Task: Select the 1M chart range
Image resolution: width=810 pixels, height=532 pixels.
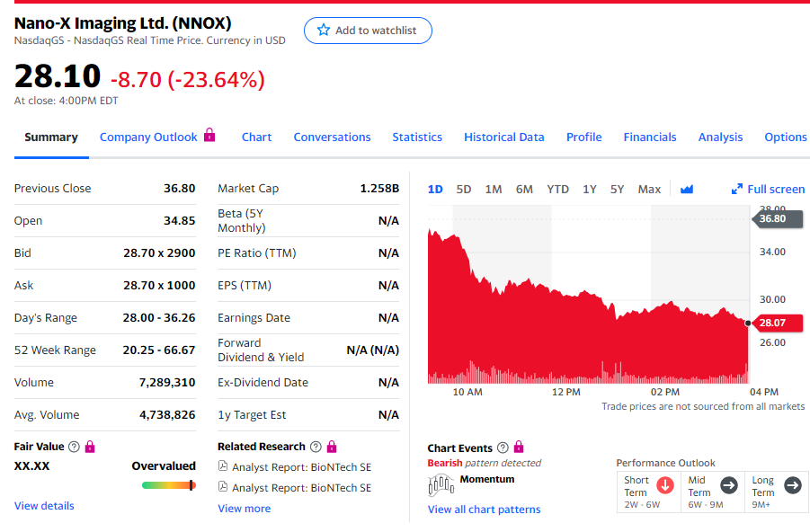Action: [x=494, y=189]
